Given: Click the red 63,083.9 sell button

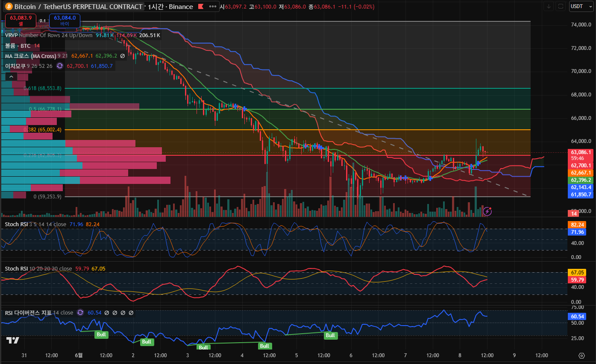Looking at the screenshot, I should tap(21, 20).
